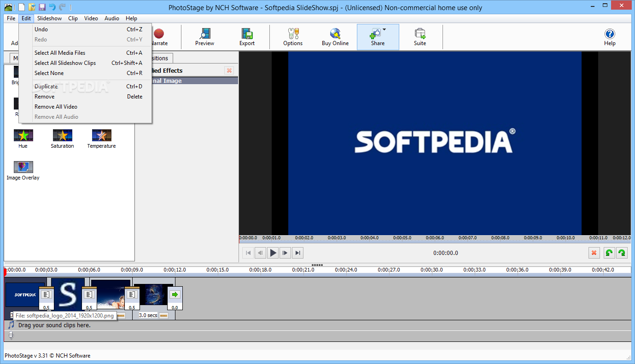635x364 pixels.
Task: Click the Rotate left green arrow button
Action: pyautogui.click(x=609, y=253)
